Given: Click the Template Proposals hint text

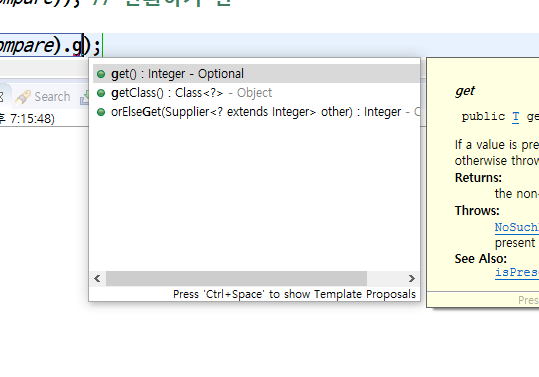Looking at the screenshot, I should click(294, 294).
